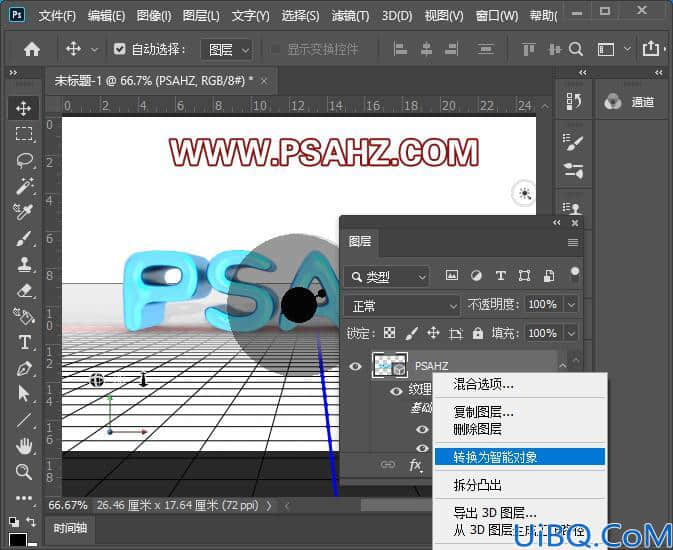Viewport: 673px width, 550px height.
Task: Open the File menu
Action: [57, 16]
